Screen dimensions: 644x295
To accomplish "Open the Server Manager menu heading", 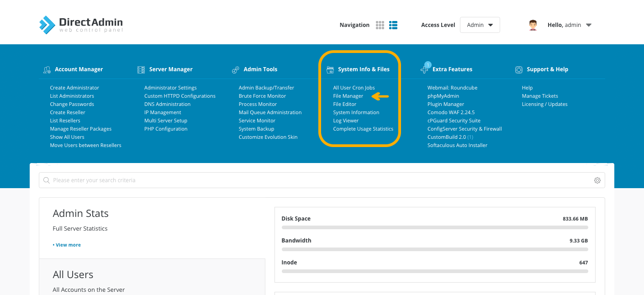I will 171,69.
